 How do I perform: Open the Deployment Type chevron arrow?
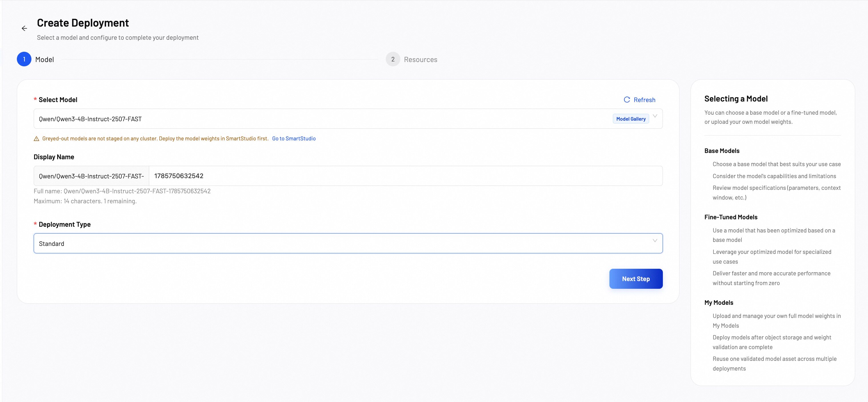[x=655, y=240]
